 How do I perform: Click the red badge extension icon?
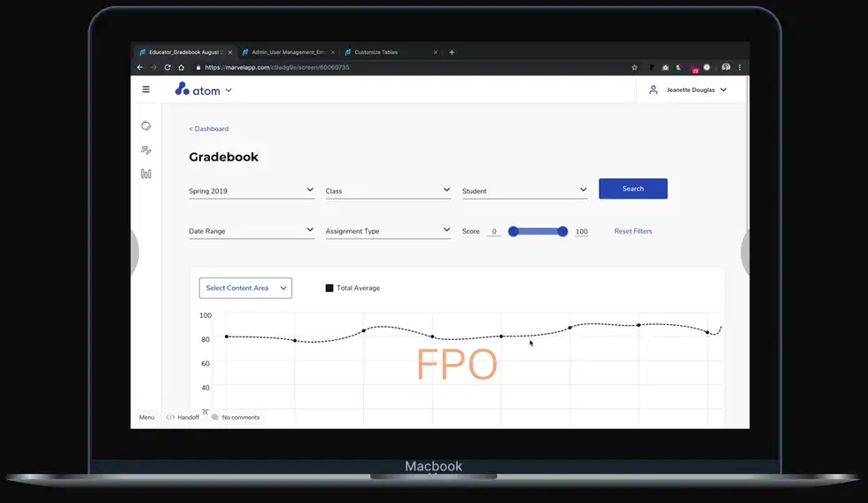694,68
